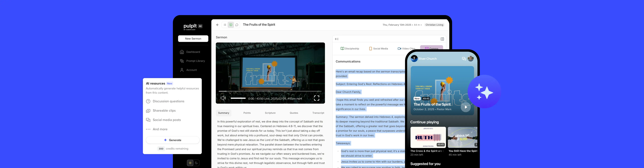Open the chat bubble view icon
644x168 pixels.
(237, 25)
